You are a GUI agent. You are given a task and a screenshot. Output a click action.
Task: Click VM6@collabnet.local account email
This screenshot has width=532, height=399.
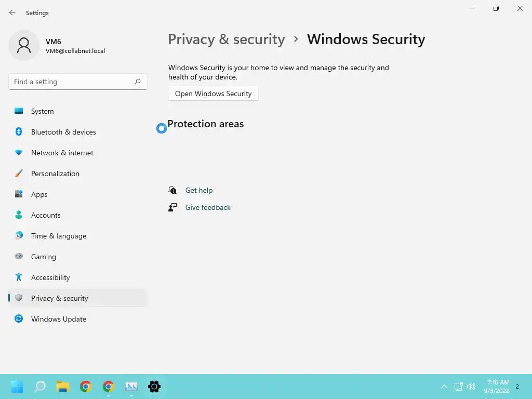(75, 51)
